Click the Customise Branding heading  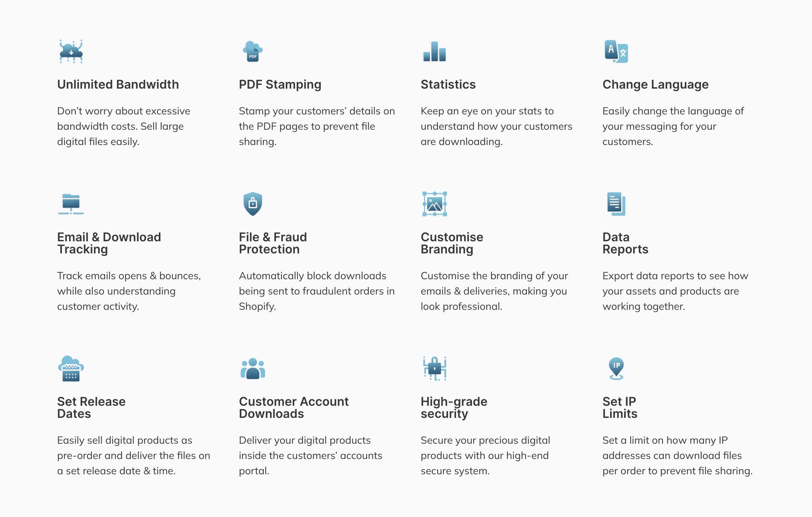click(452, 243)
